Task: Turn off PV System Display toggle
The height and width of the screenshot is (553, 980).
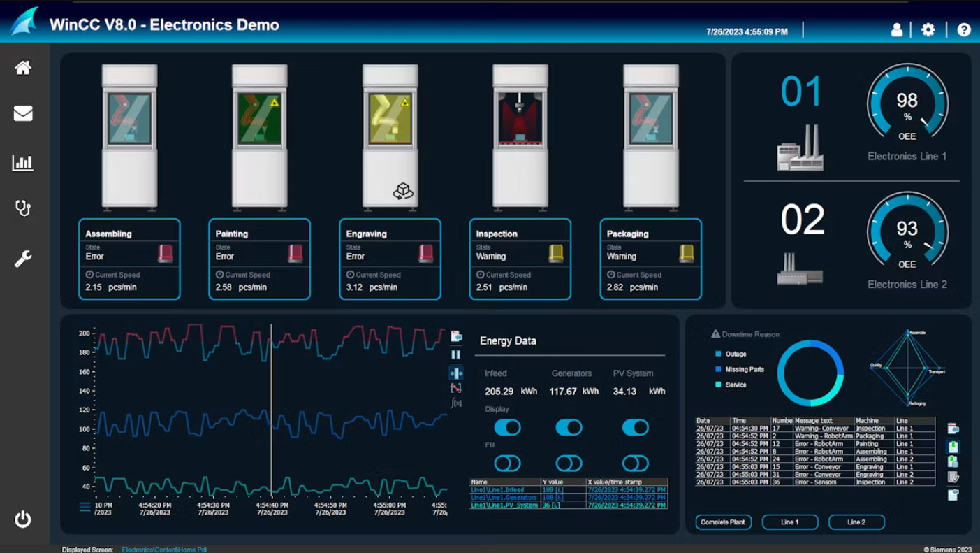Action: tap(635, 427)
